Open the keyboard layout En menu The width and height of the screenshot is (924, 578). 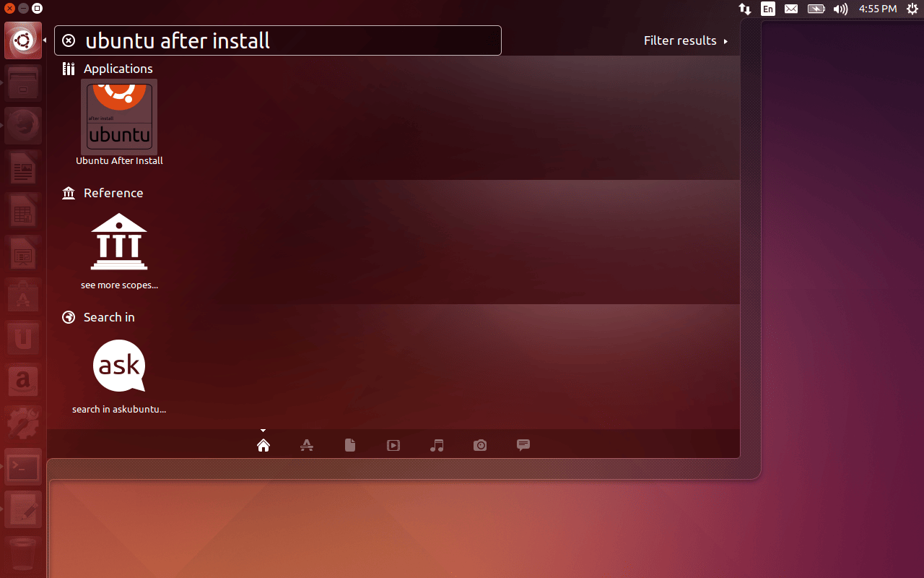[767, 9]
